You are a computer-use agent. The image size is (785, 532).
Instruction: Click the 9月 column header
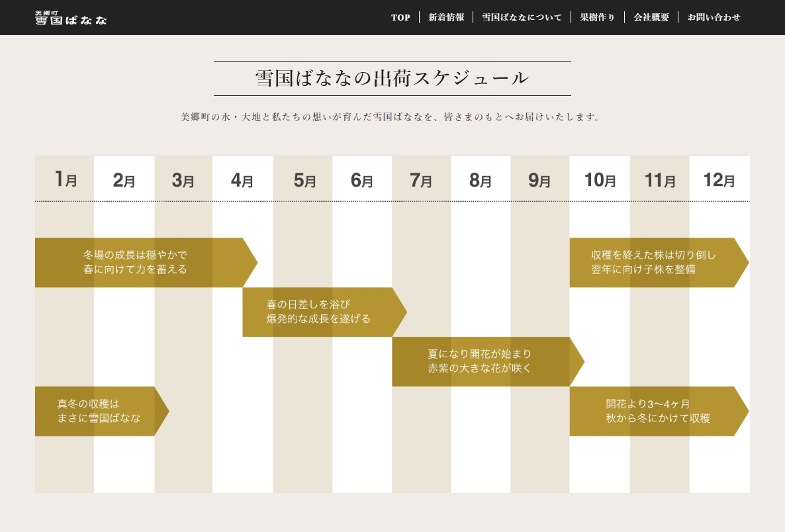click(x=539, y=179)
